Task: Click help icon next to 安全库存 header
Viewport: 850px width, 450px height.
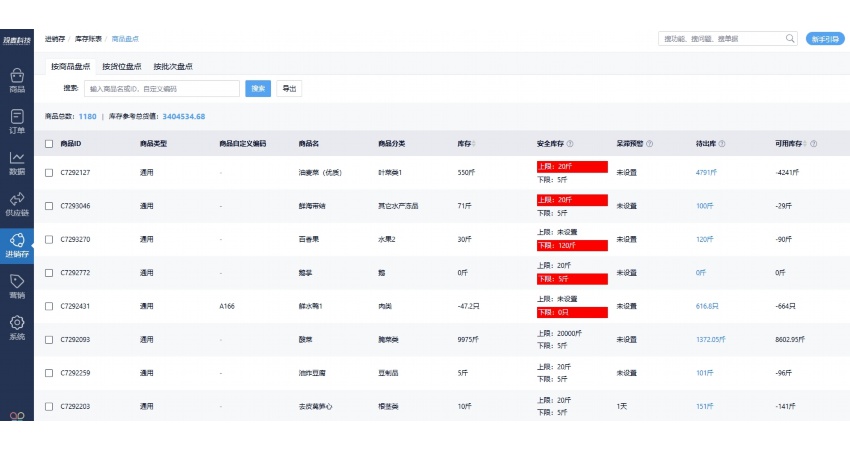Action: (570, 144)
